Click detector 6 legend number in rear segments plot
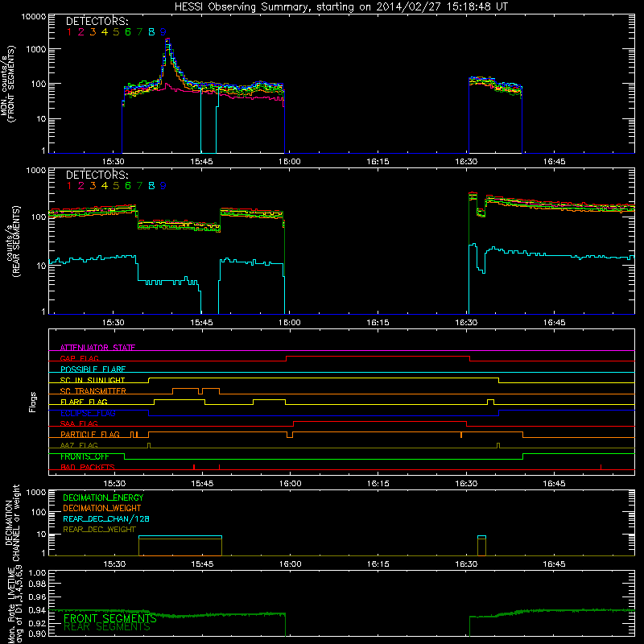The height and width of the screenshot is (644, 644). 128,186
